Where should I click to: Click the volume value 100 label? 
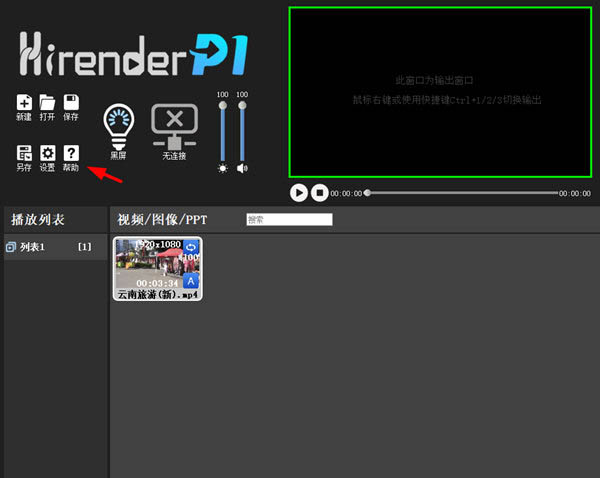242,95
